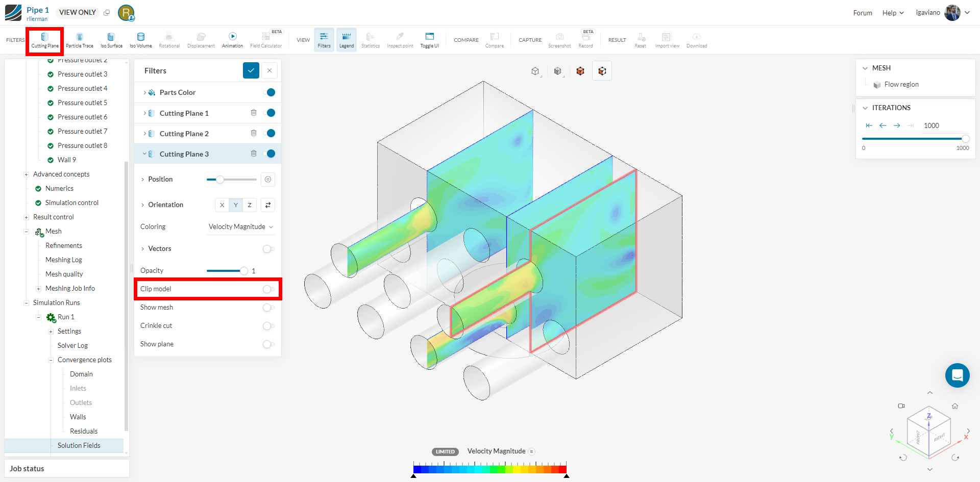
Task: Add a Particle Trace filter
Action: click(x=80, y=40)
